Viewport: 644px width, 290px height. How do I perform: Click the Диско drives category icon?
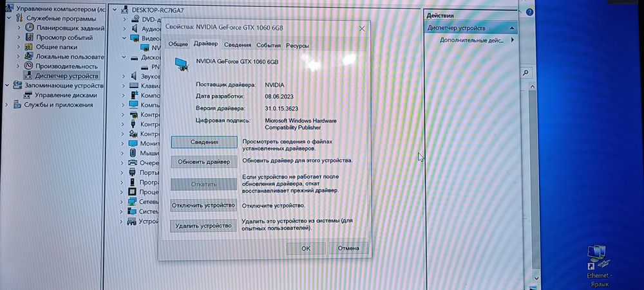(x=135, y=57)
